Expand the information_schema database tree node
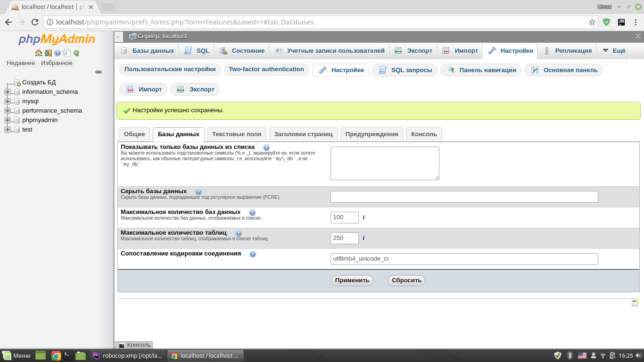644x362 pixels. click(8, 92)
